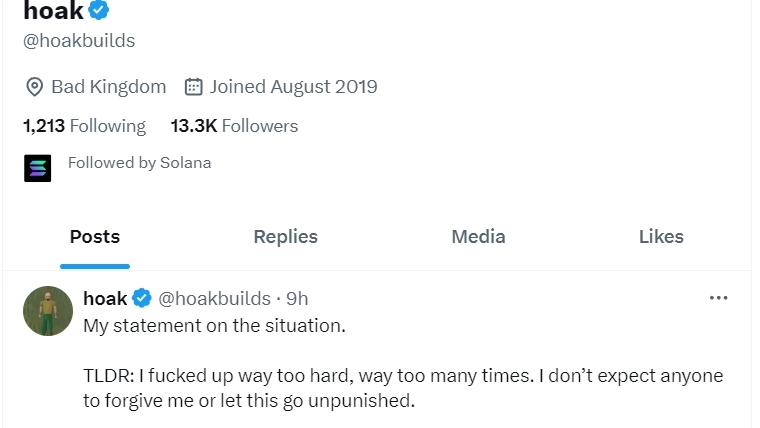Screen dimensions: 760x428
Task: Switch to the Replies tab
Action: coord(285,237)
